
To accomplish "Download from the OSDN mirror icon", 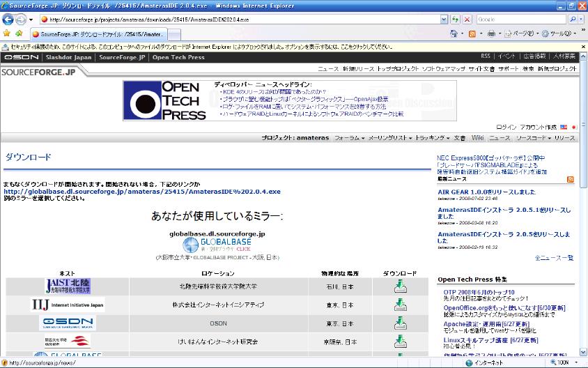I will (400, 323).
